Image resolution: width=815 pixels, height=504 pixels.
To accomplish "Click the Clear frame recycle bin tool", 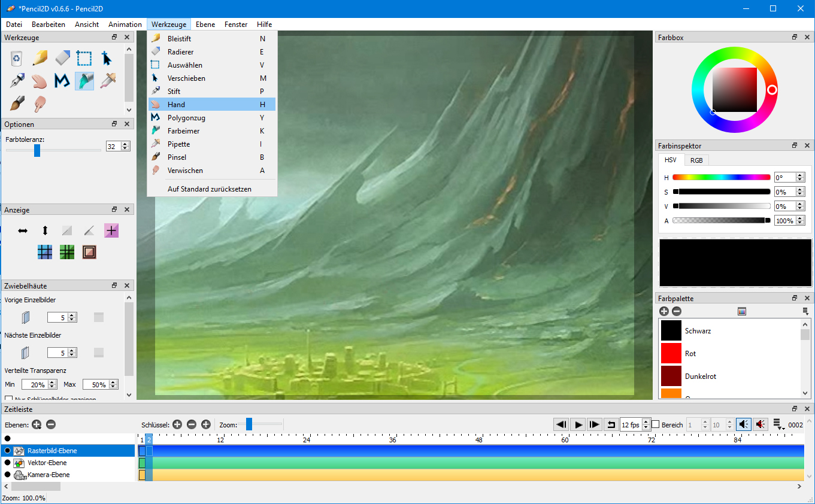I will 17,59.
